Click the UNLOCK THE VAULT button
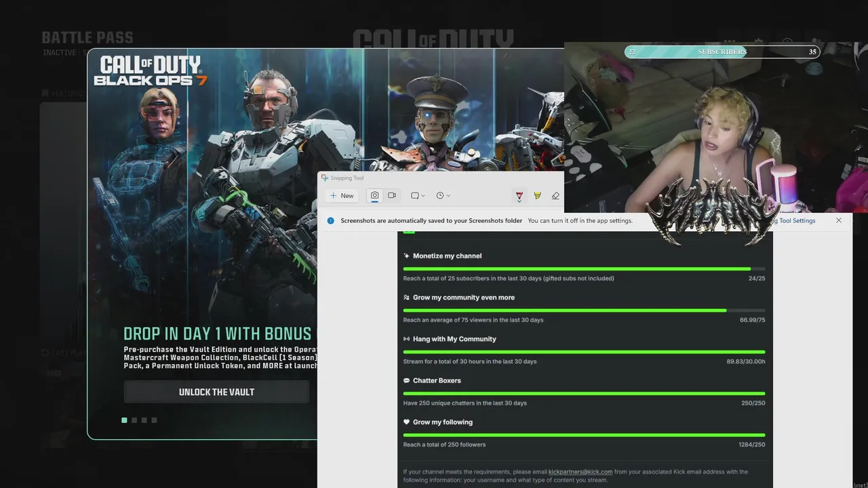868x488 pixels. [216, 392]
